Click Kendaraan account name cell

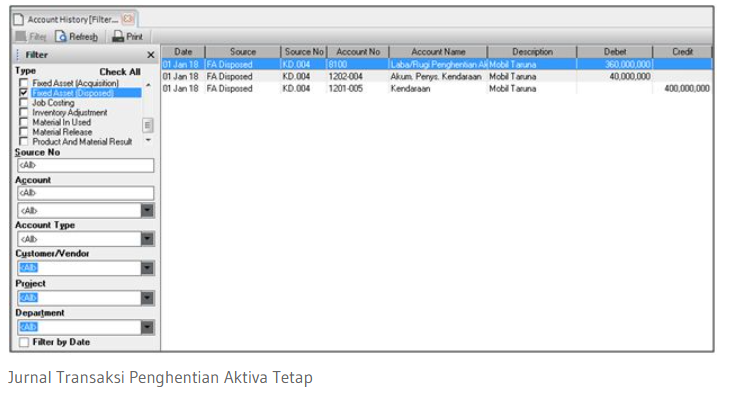tap(438, 88)
